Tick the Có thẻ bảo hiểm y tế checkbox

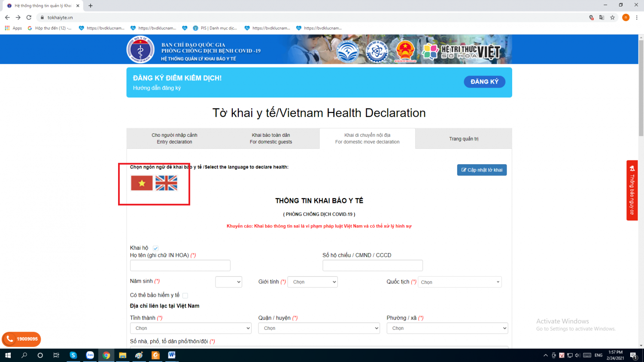[185, 296]
